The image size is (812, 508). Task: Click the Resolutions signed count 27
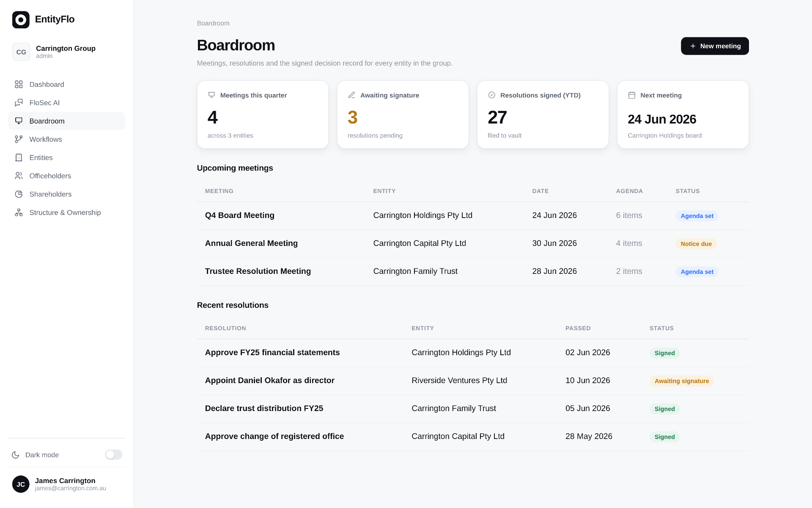(497, 117)
